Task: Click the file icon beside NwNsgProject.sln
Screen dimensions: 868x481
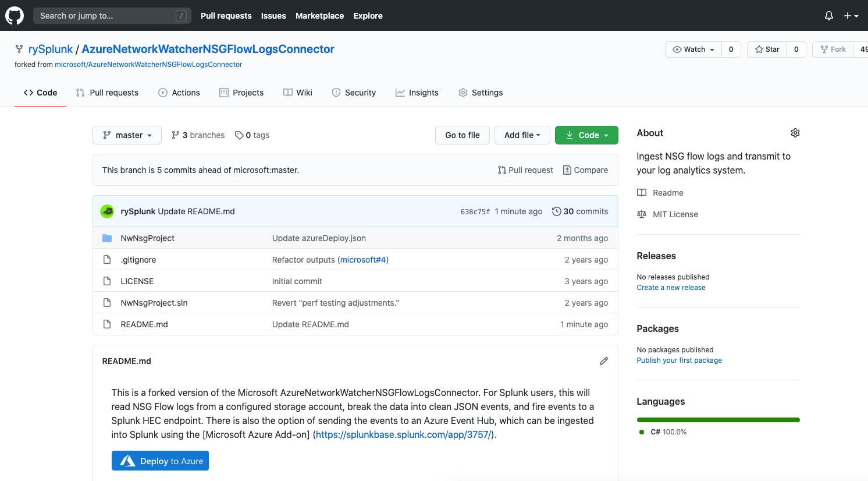Action: 107,303
